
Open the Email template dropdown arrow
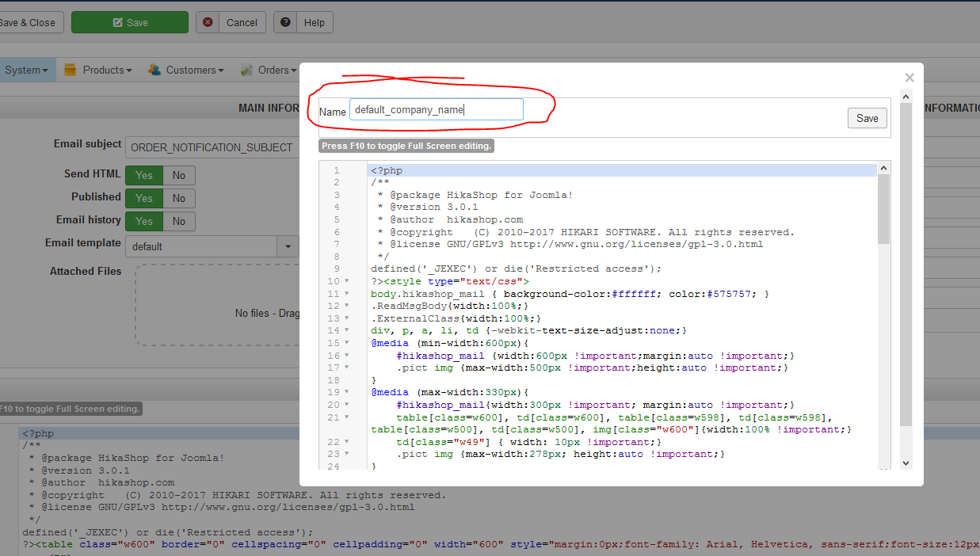[x=288, y=246]
